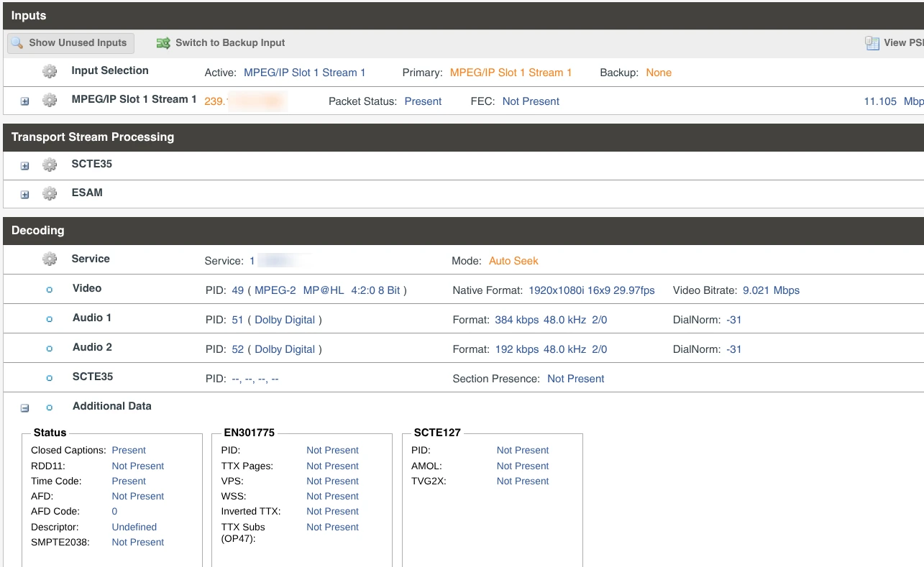This screenshot has height=567, width=924.
Task: Click the Additional Data circle indicator
Action: 50,407
